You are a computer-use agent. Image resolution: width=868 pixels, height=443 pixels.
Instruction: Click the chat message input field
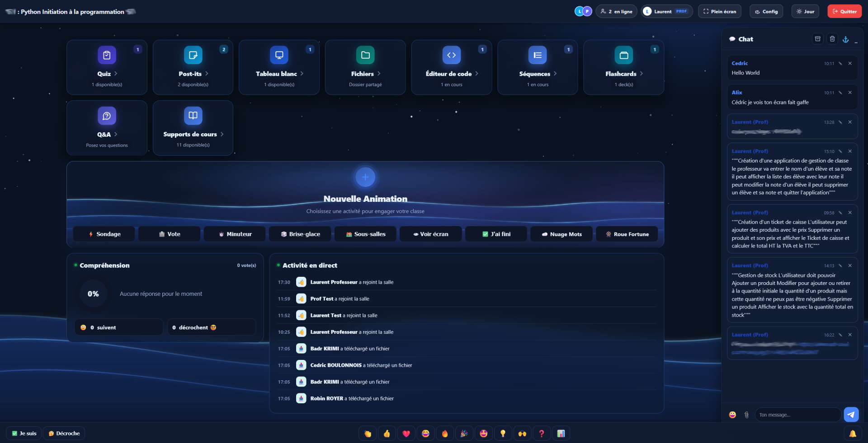tap(797, 415)
